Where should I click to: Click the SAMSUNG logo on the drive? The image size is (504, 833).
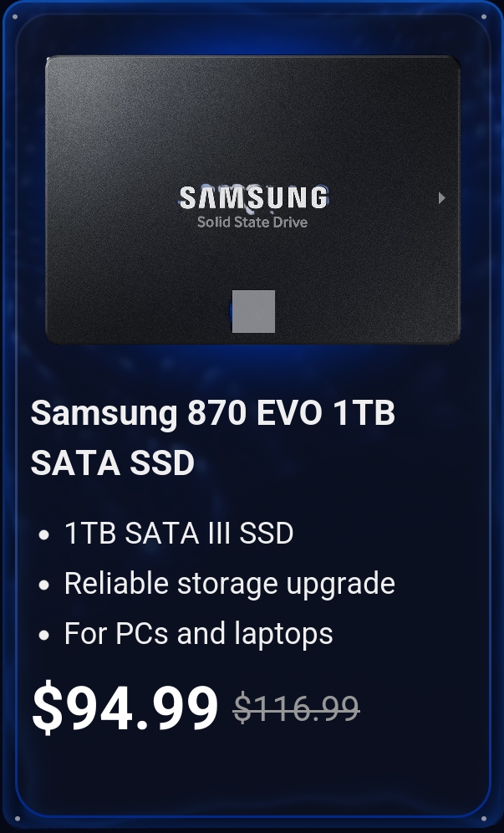tap(254, 197)
